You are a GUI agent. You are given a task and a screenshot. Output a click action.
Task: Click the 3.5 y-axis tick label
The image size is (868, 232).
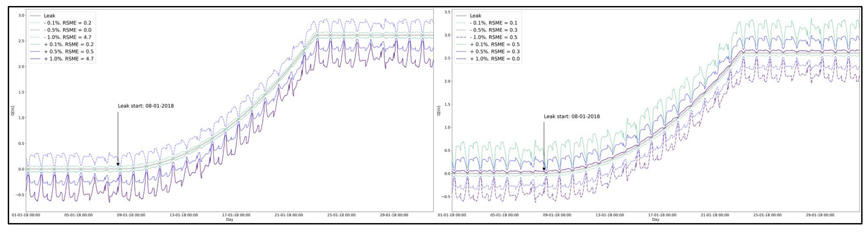pos(447,12)
